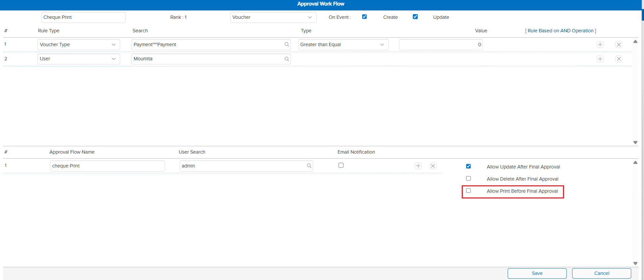Click the Cancel button
644x280 pixels.
[x=601, y=273]
